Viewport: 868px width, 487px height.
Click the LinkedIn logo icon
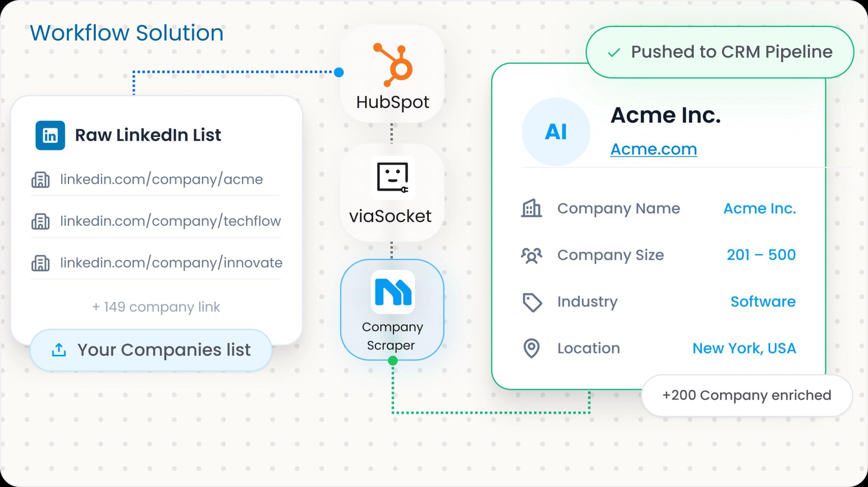coord(50,136)
